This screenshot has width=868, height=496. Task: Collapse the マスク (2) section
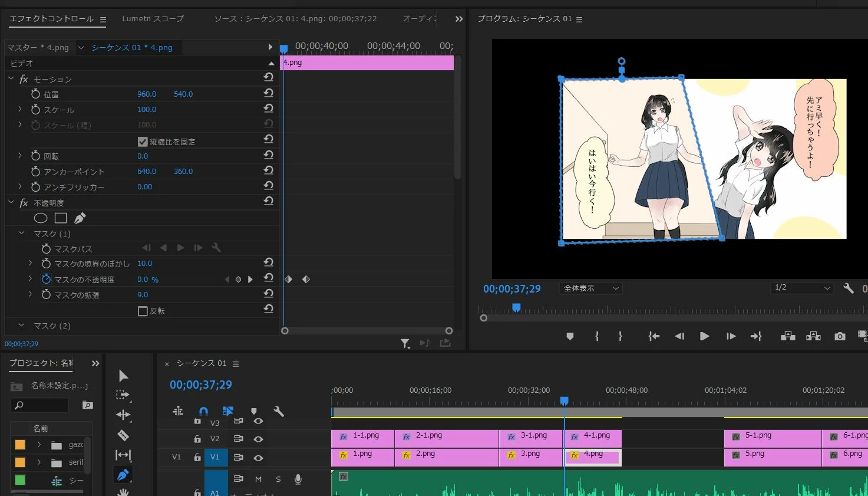[x=22, y=325]
